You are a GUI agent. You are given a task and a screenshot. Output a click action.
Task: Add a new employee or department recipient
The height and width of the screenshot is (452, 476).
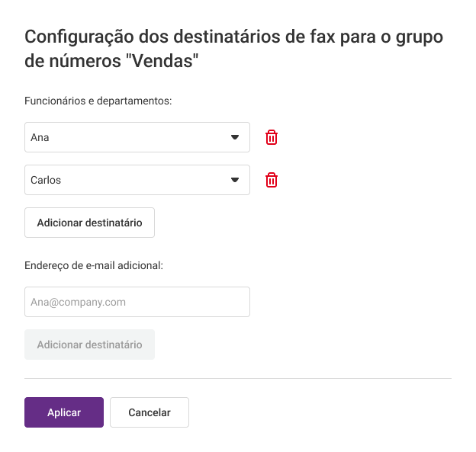click(x=89, y=223)
